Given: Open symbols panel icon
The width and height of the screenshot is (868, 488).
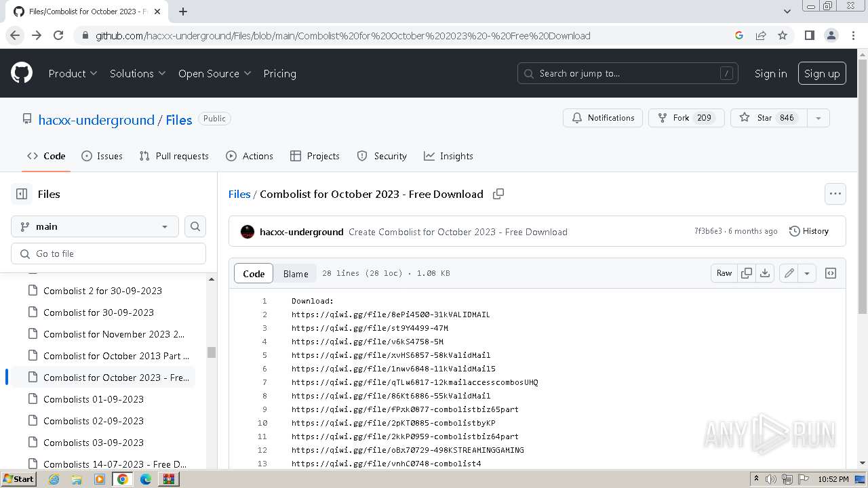Looking at the screenshot, I should click(x=831, y=273).
